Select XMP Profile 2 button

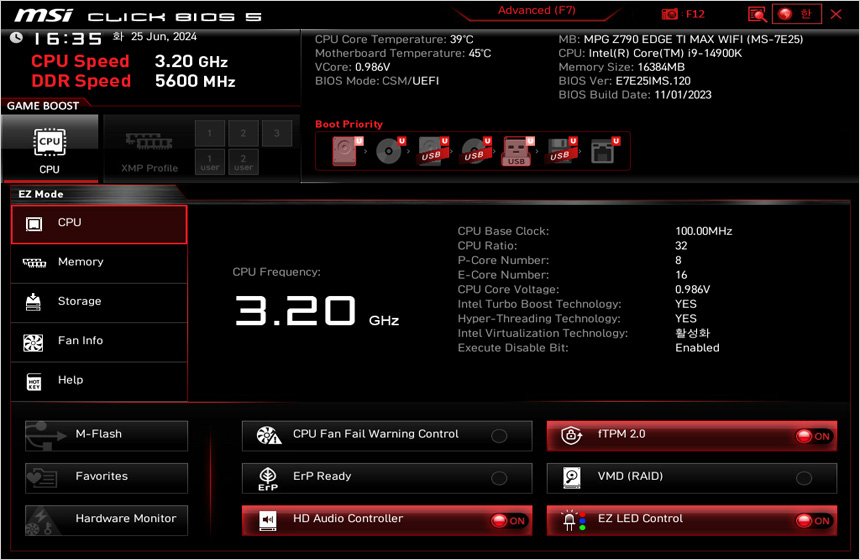click(x=243, y=134)
